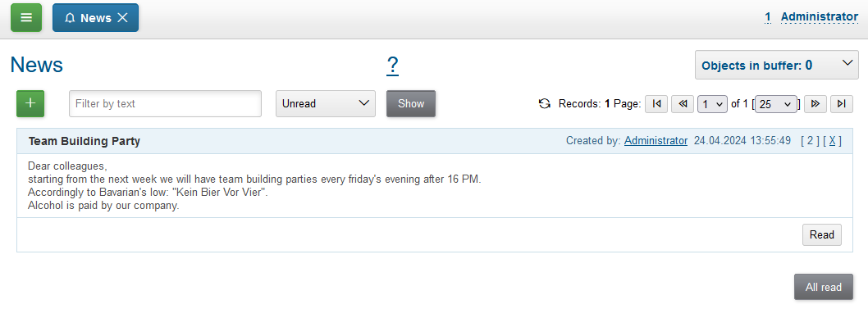The image size is (868, 309).
Task: Click the Show filter button
Action: coord(411,103)
